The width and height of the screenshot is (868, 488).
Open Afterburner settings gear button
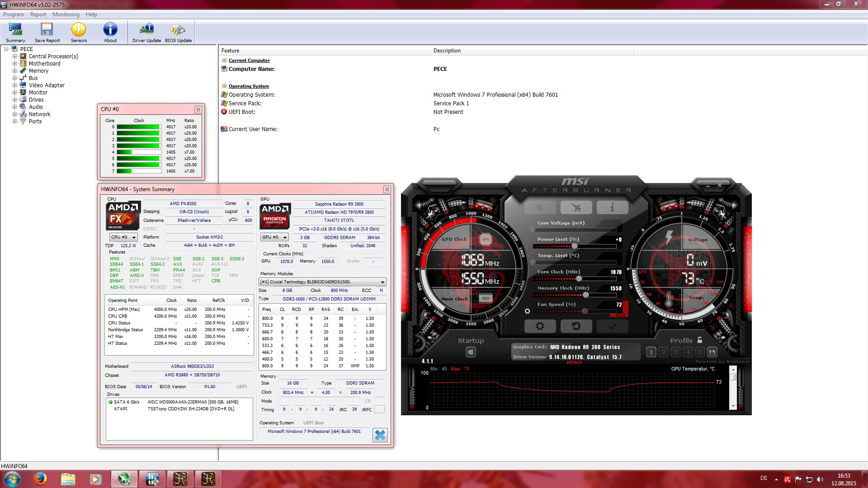(540, 326)
